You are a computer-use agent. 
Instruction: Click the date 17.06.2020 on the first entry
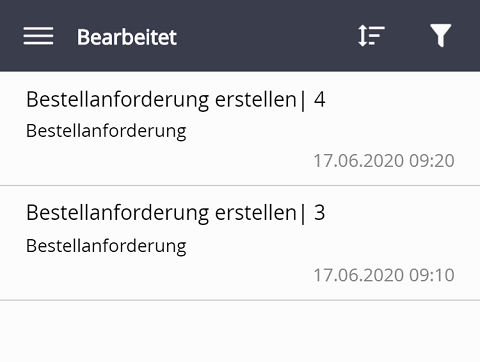coord(359,161)
